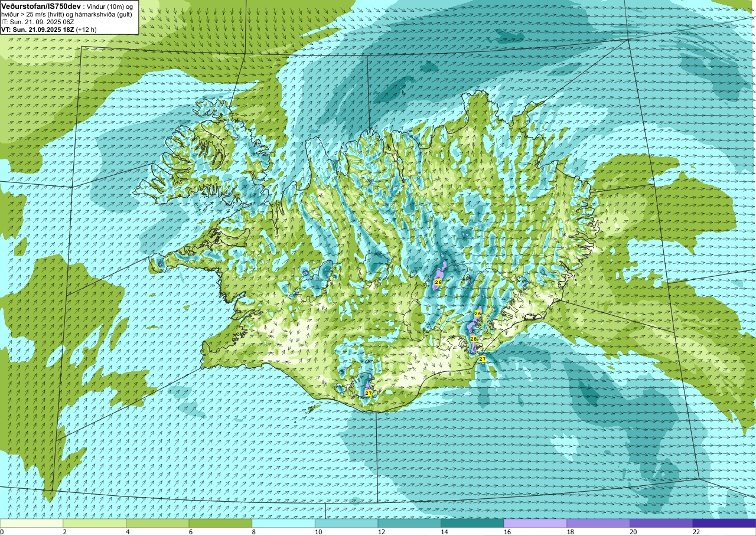This screenshot has height=536, width=756.
Task: Click the yellow 28 gust label on the map
Action: pos(474,339)
